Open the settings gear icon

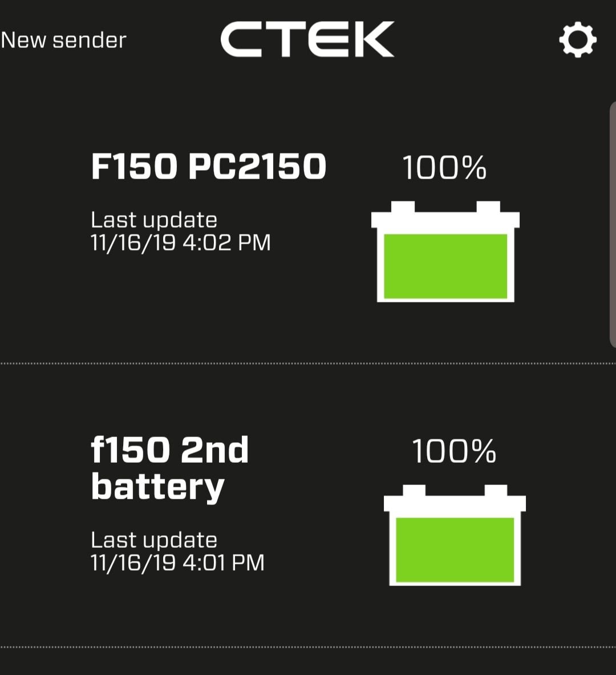[x=578, y=40]
